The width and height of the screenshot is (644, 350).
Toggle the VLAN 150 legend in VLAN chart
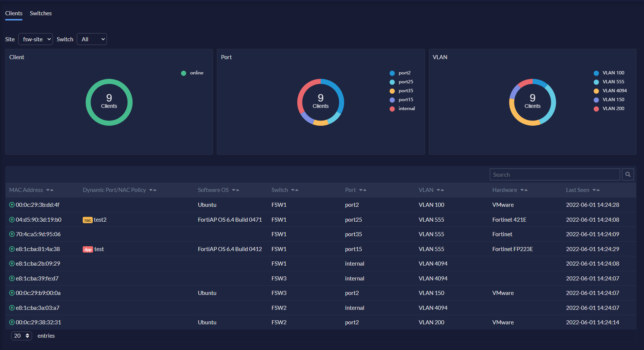click(x=610, y=99)
